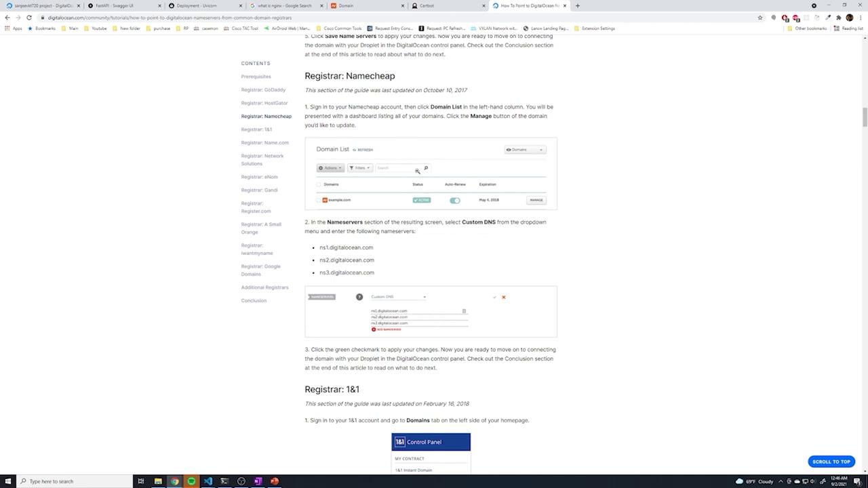Switch to the FastAPI - Swagger UI tab

122,5
